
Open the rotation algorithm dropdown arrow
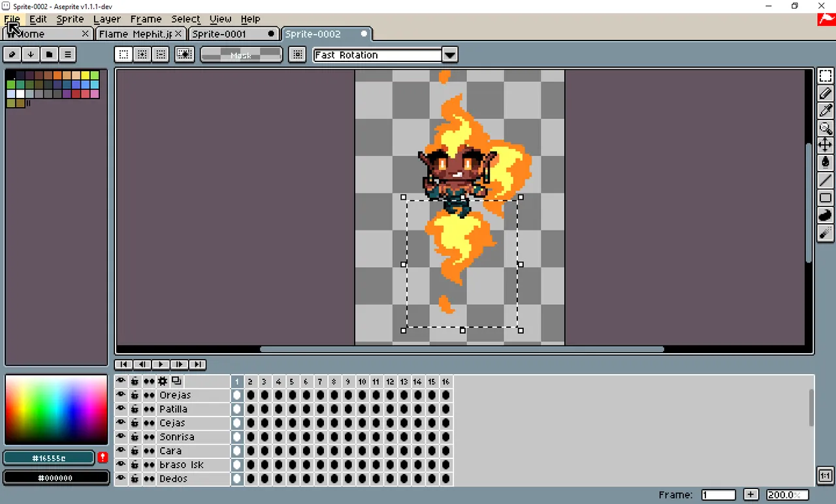coord(449,55)
